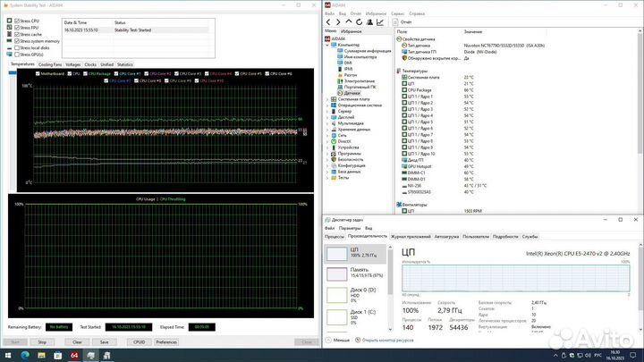Go back in AIDA64 navigation toolbar
Image resolution: width=644 pixels, height=362 pixels.
[328, 22]
